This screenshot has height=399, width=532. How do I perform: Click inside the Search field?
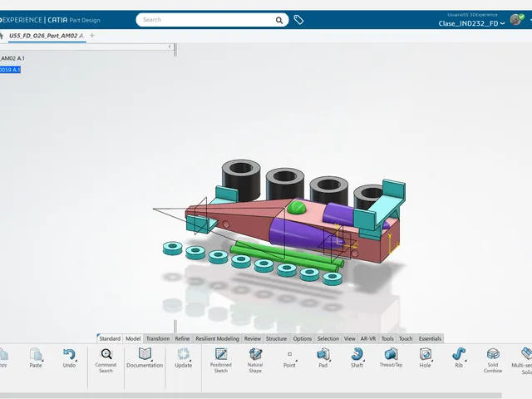pos(207,20)
